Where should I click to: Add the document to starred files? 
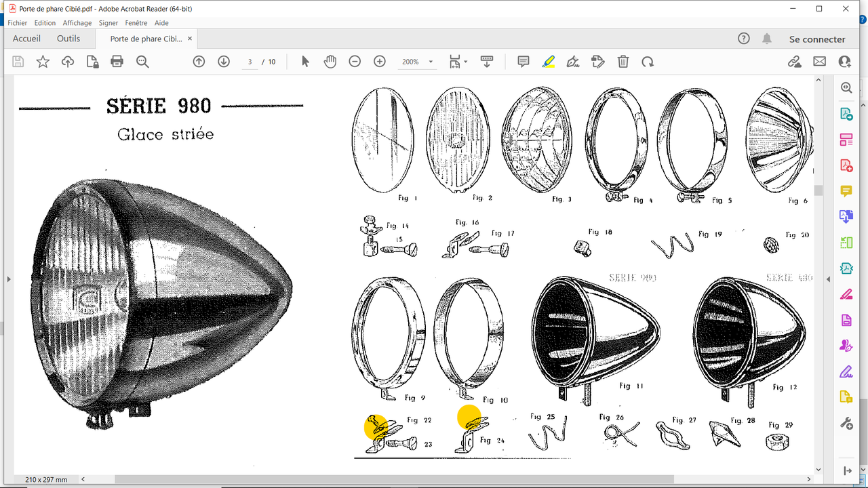pyautogui.click(x=43, y=62)
